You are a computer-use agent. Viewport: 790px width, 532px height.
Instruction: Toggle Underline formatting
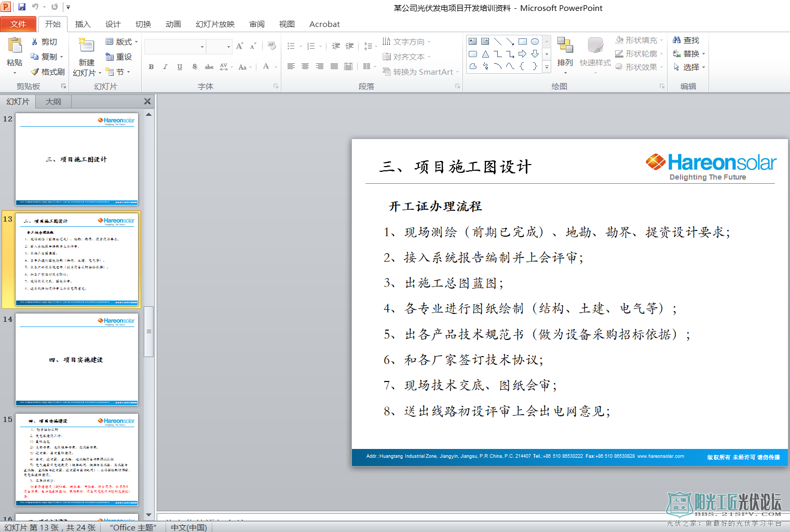180,66
